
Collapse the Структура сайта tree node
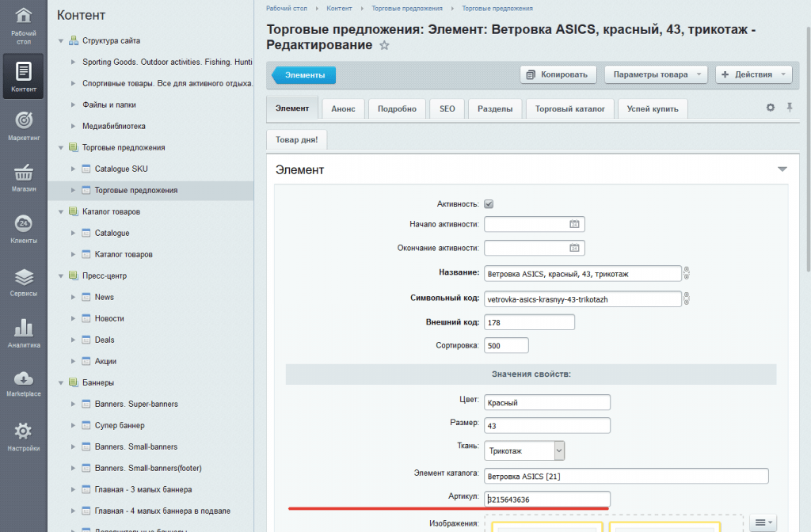click(x=61, y=40)
